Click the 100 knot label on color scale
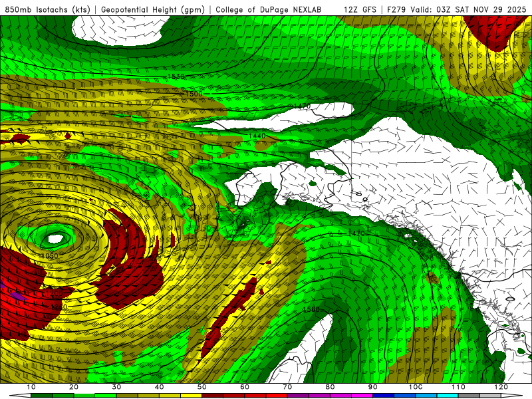This screenshot has width=532, height=399. tap(416, 387)
